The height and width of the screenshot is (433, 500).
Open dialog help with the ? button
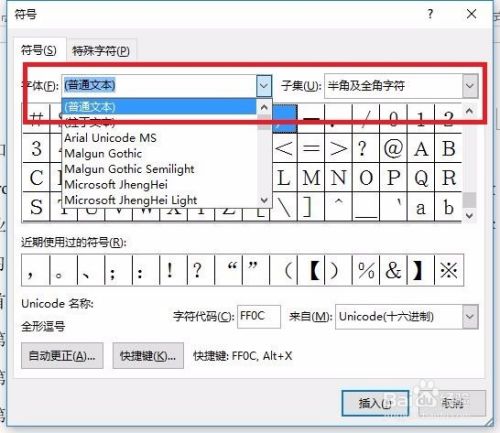(x=430, y=14)
